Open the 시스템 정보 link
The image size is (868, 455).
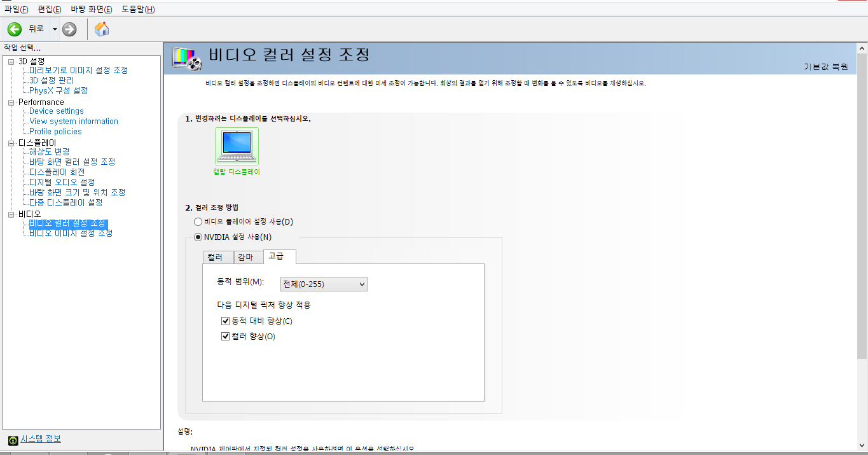[x=41, y=439]
